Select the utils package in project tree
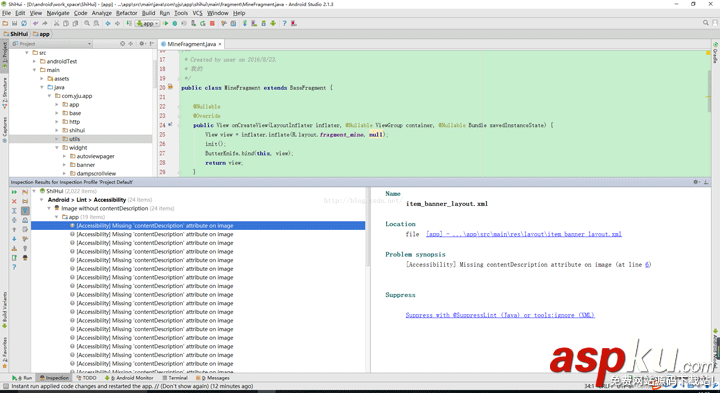 [x=80, y=139]
